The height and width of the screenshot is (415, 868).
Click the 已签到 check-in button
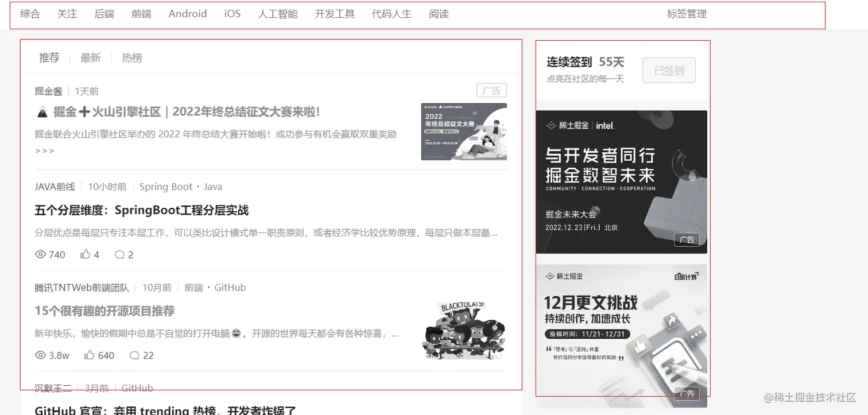click(x=669, y=71)
